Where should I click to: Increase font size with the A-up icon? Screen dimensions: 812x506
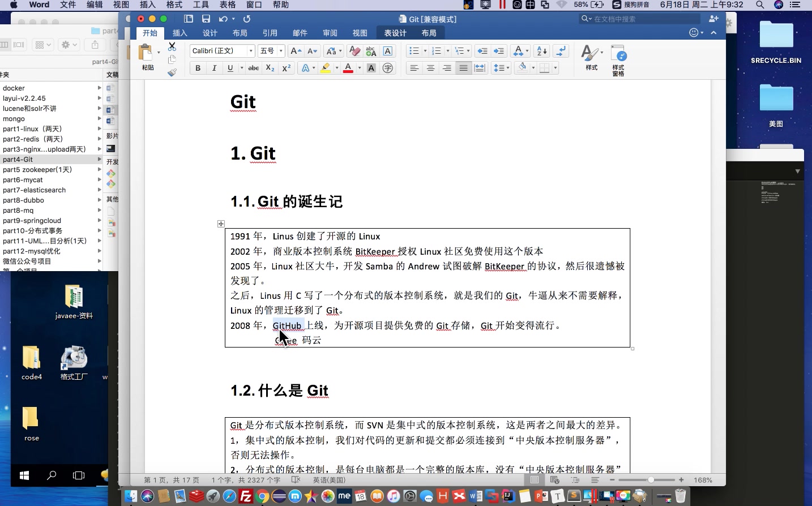[x=296, y=51]
